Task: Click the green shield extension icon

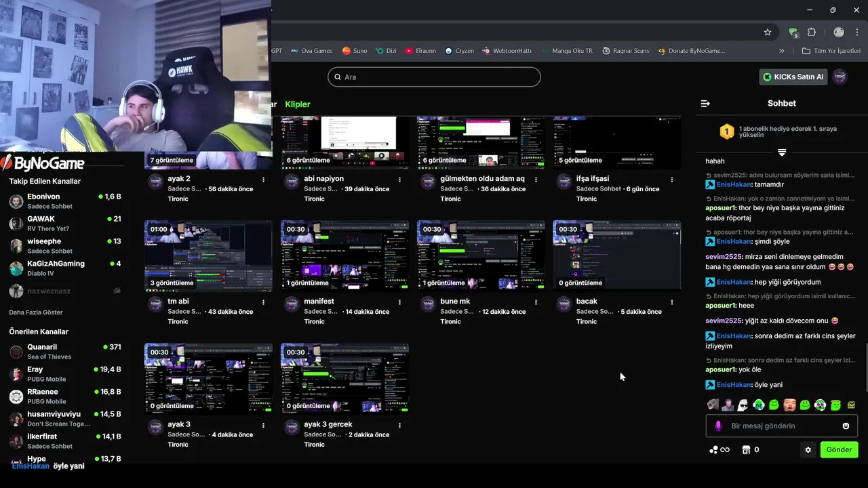Action: 793,32
